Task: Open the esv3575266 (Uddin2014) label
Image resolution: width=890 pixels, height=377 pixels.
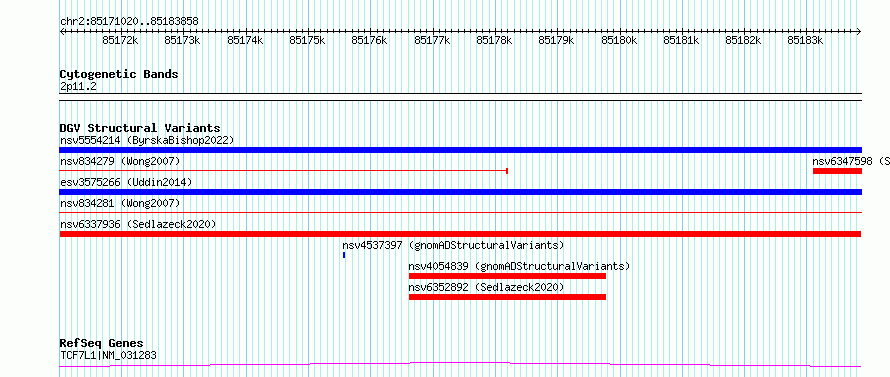Action: click(126, 182)
